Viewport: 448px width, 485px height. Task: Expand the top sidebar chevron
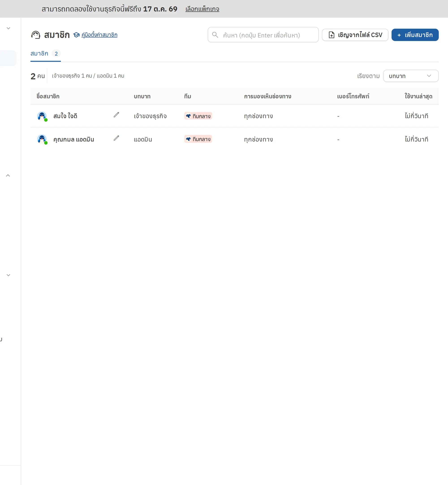coord(8,28)
